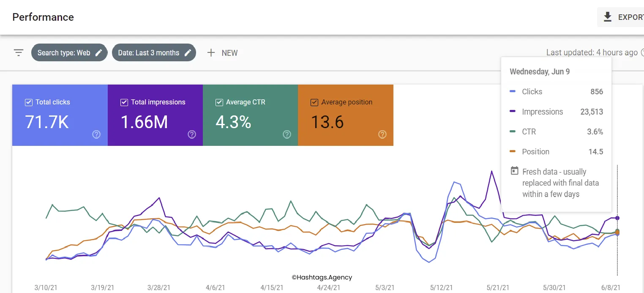Toggle the Total impressions checkbox
644x293 pixels.
[124, 102]
